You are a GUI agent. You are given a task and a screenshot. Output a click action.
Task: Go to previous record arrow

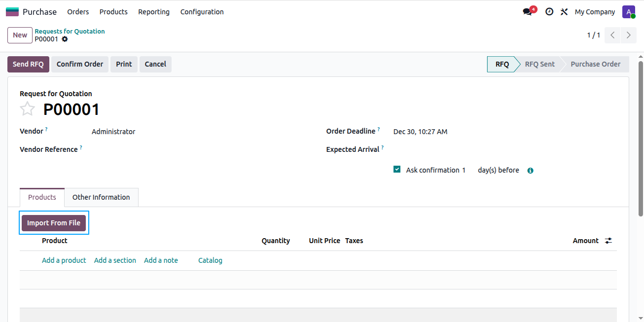[612, 35]
